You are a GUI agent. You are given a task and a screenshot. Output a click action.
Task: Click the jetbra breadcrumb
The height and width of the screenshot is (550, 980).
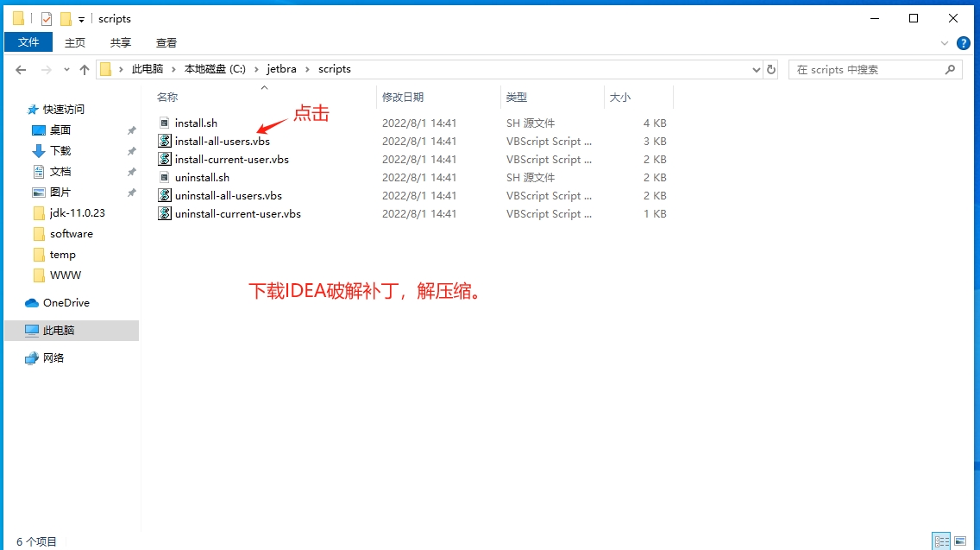281,69
